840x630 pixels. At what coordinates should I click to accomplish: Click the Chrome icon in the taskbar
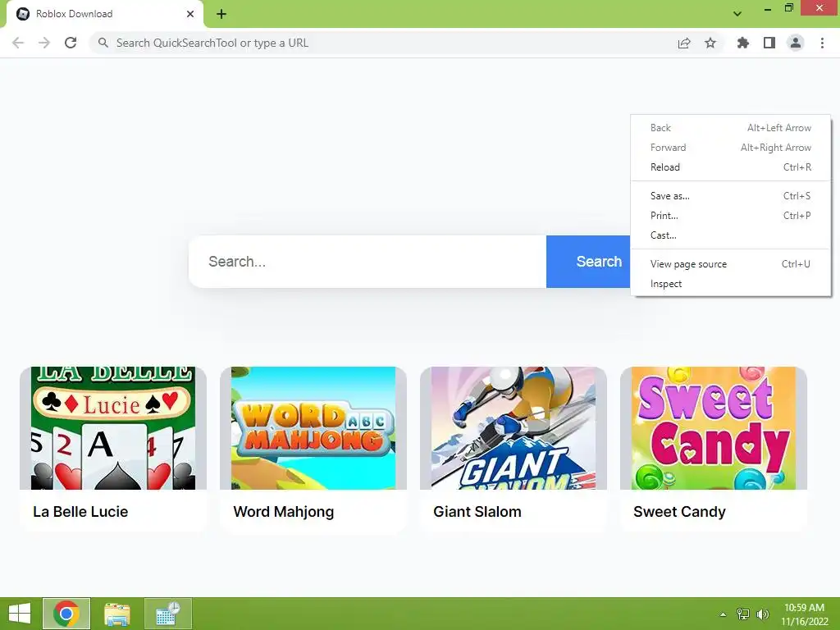tap(66, 614)
